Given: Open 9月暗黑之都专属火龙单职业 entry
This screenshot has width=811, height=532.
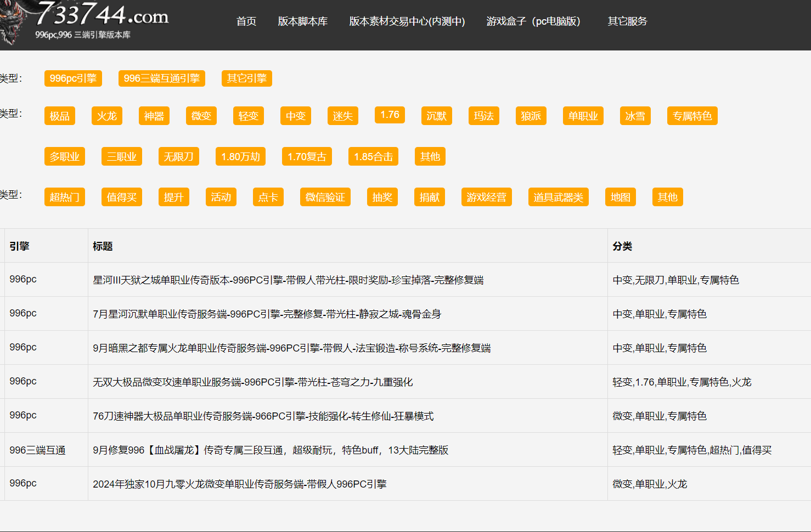Looking at the screenshot, I should [x=292, y=348].
